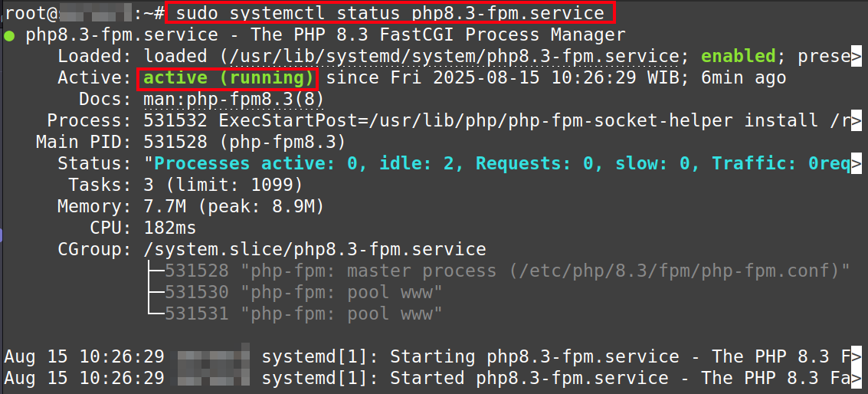Screen dimensions: 868x394
Task: Click the truncation arrow on the Status line
Action: pos(857,164)
